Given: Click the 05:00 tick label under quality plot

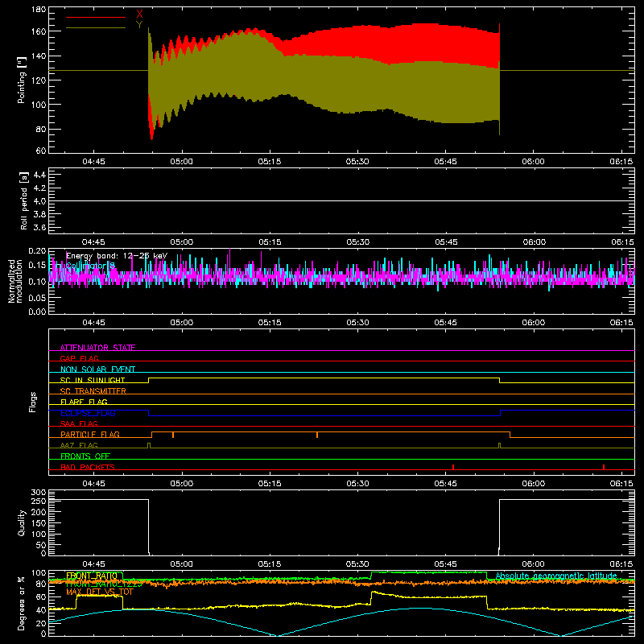Looking at the screenshot, I should [x=182, y=564].
